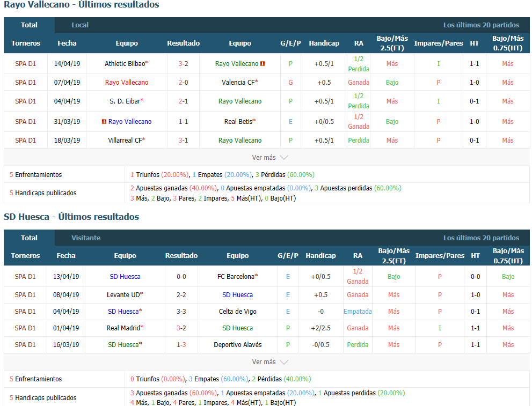Open Real Madrid team link

pos(123,328)
